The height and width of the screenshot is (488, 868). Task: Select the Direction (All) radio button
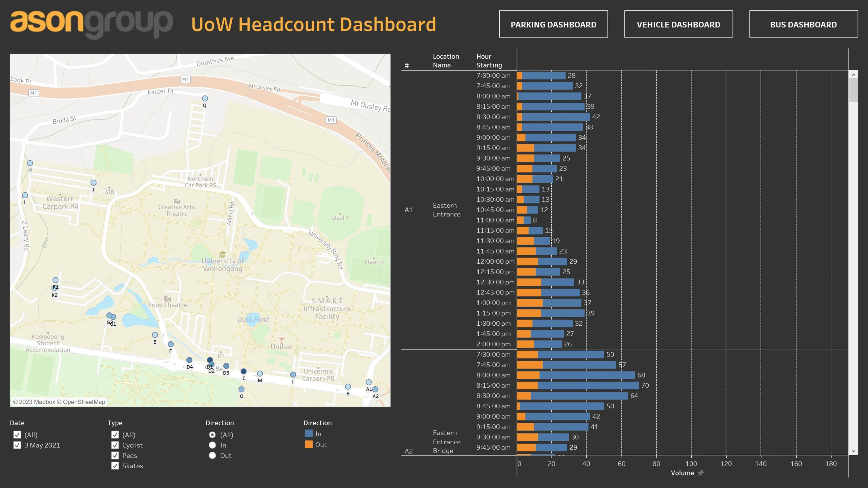click(212, 435)
